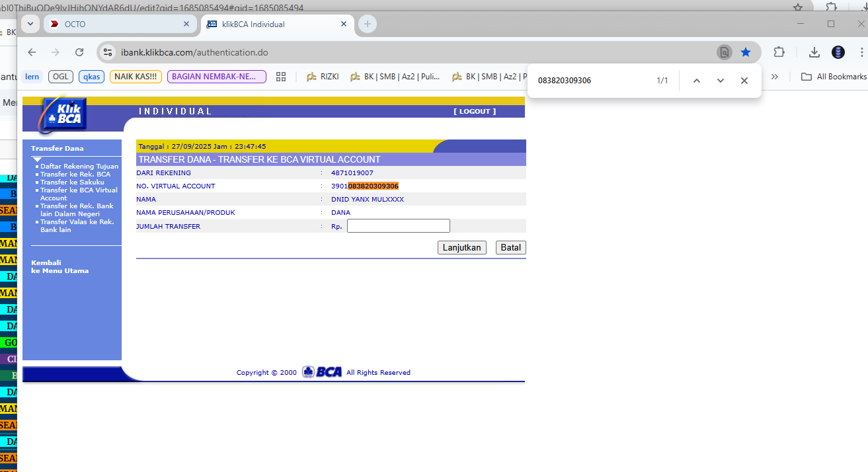Click the apps grid icon in bookmarks bar
This screenshot has height=472, width=868.
point(281,77)
